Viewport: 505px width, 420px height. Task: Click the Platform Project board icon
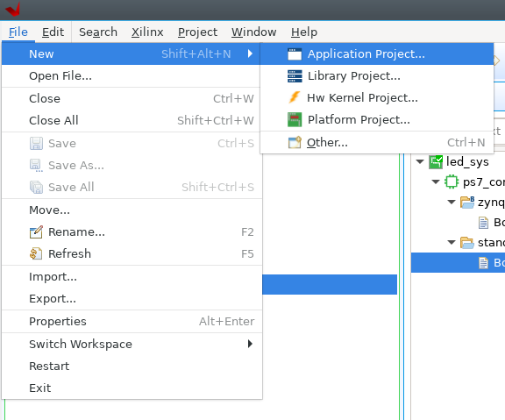coord(295,119)
